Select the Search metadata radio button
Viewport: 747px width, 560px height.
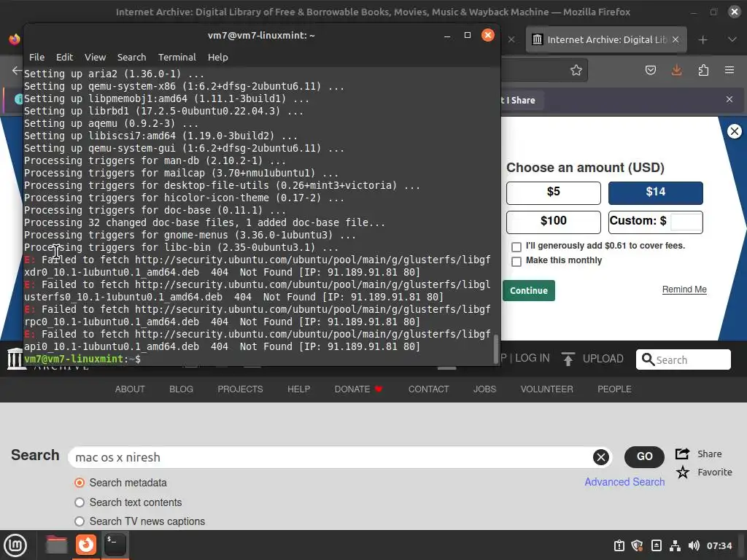[x=80, y=483]
